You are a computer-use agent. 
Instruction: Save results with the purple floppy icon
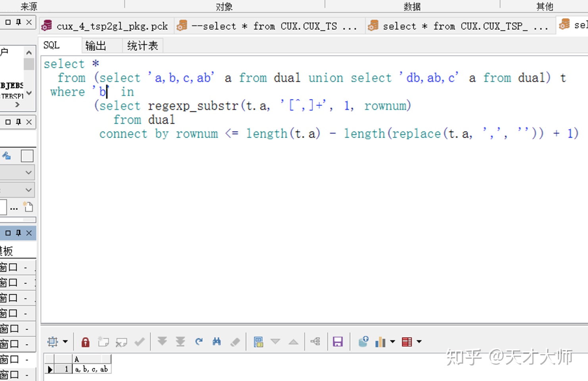(x=338, y=342)
